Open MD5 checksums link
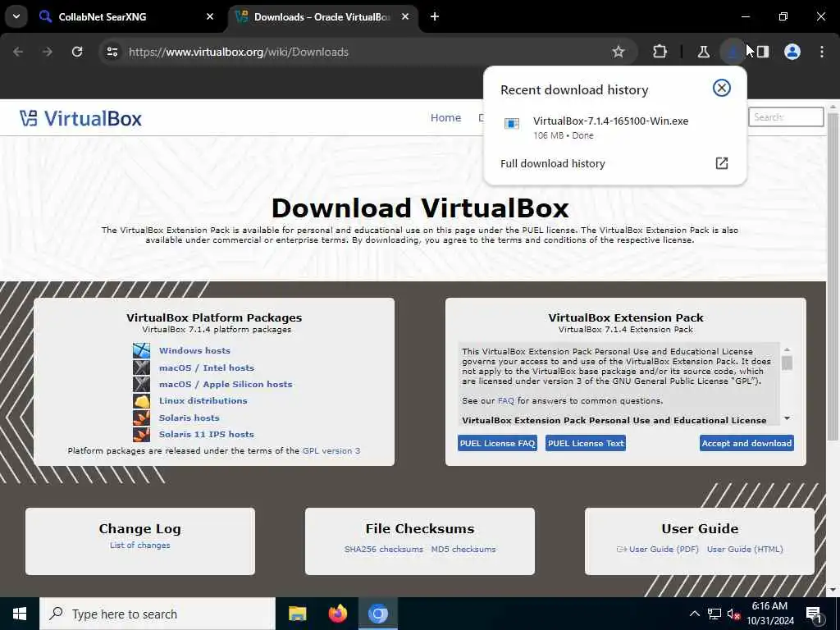 [x=463, y=549]
